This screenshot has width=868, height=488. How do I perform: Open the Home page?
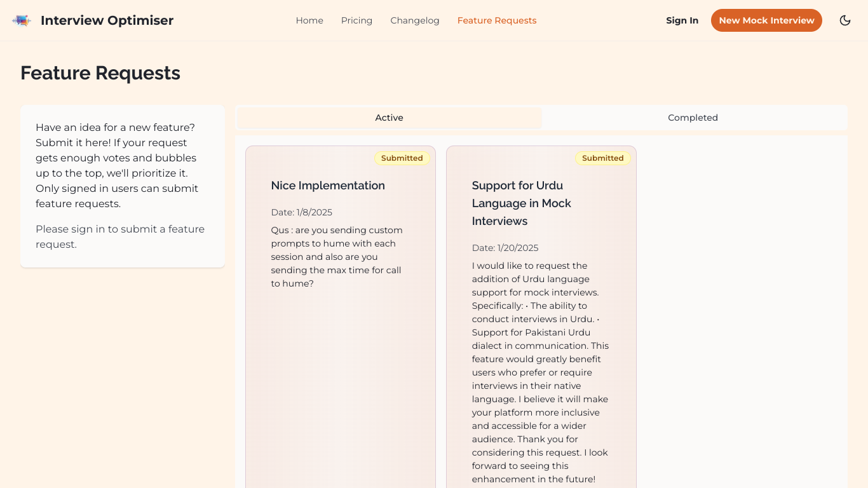coord(309,20)
